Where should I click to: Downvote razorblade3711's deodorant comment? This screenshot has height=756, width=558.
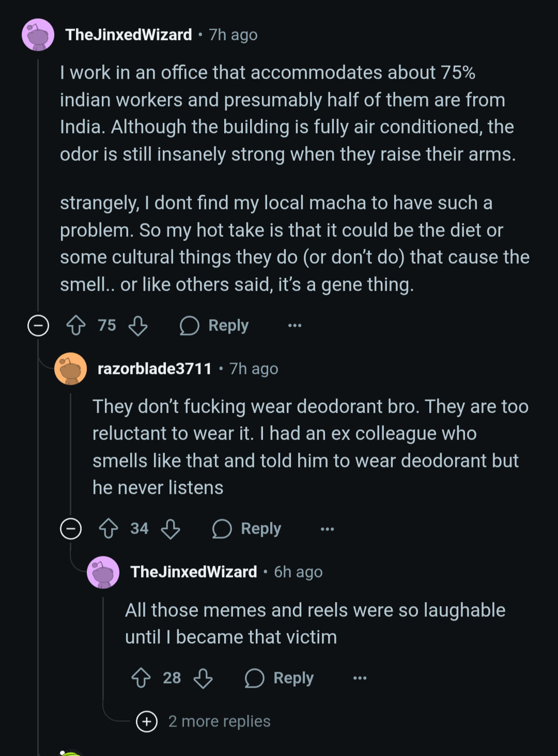point(171,528)
